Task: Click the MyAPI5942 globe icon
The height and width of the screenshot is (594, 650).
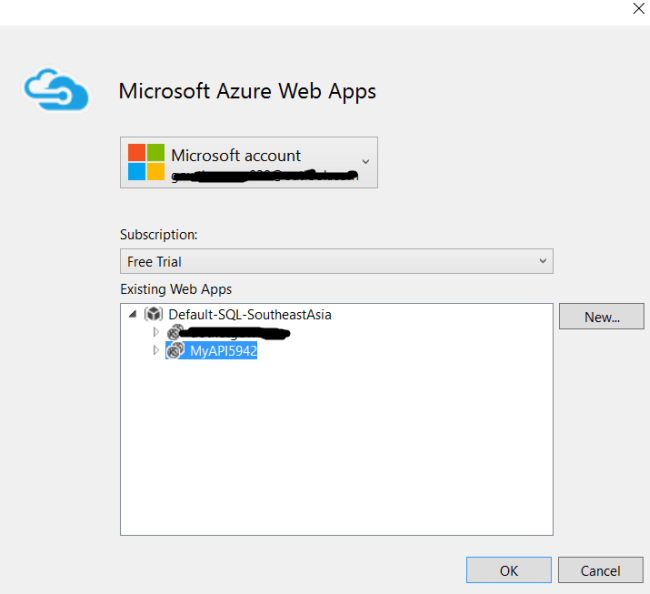Action: (175, 351)
